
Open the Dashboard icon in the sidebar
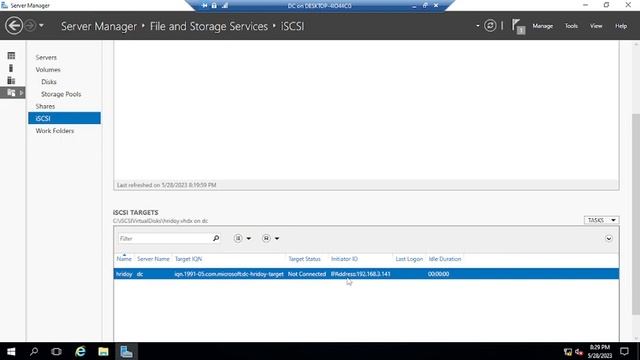pyautogui.click(x=11, y=56)
